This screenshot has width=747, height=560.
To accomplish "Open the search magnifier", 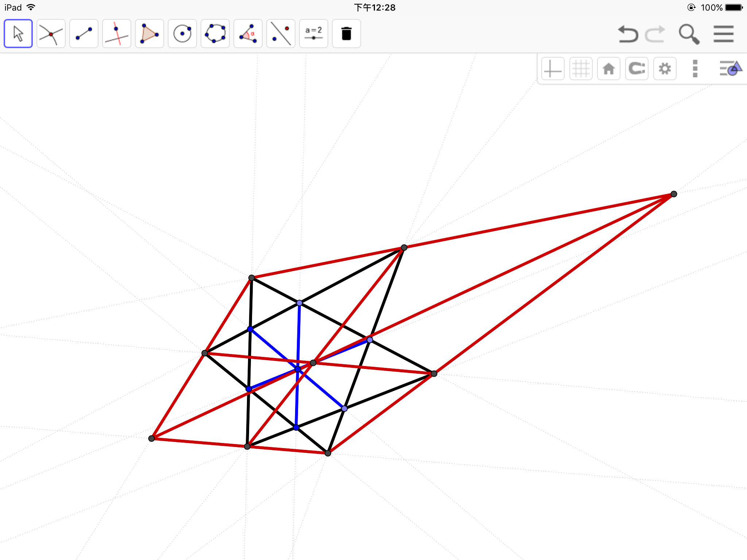I will click(x=689, y=34).
